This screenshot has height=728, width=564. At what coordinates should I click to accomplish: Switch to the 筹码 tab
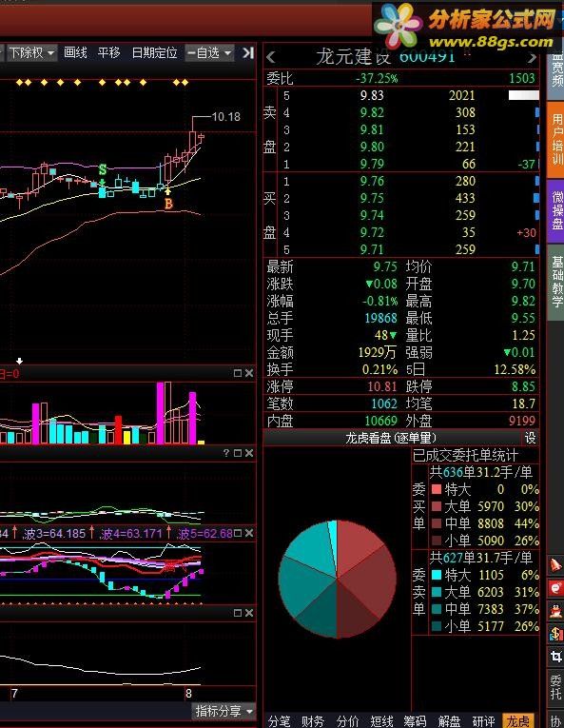click(415, 720)
